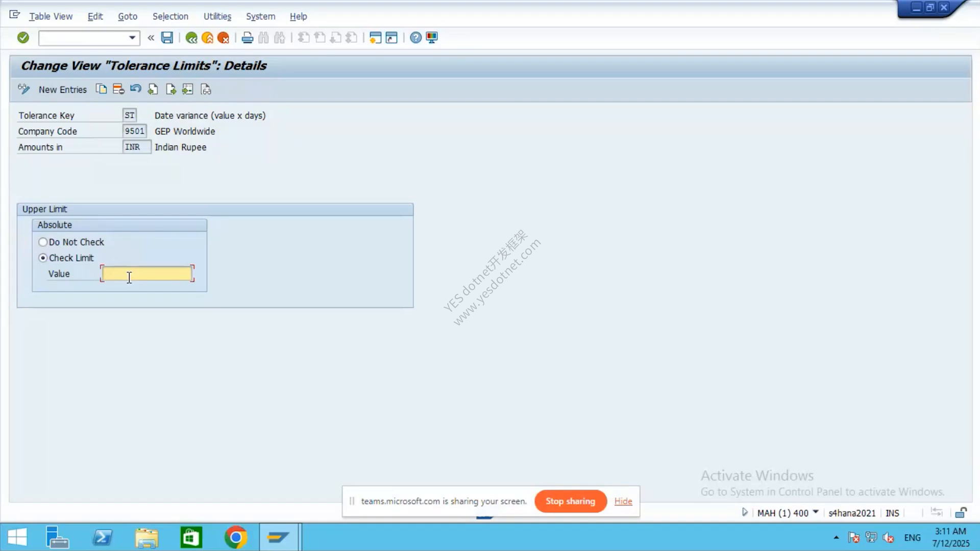Click the Copy As icon beside New Entries
Image resolution: width=980 pixels, height=551 pixels.
pyautogui.click(x=101, y=89)
